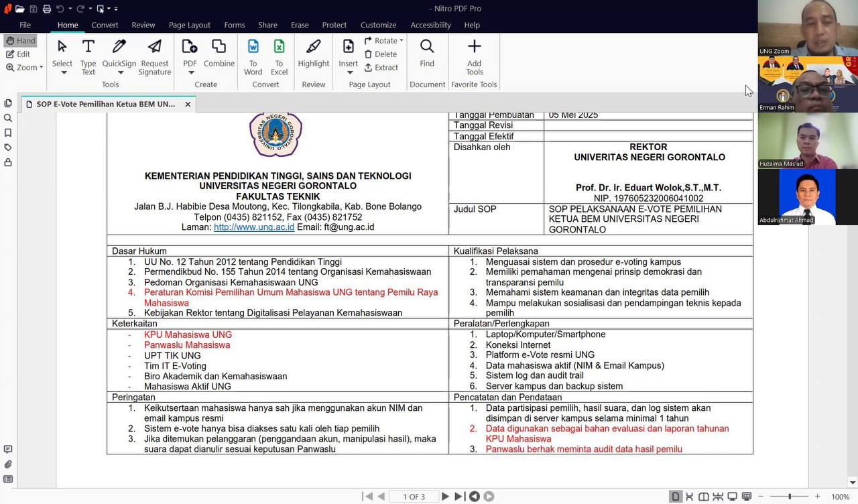Open the Pages panel in left sidebar
Viewport: 858px width, 504px height.
(8, 103)
